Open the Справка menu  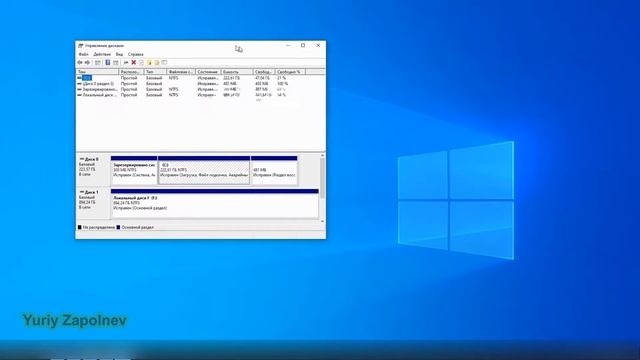click(x=136, y=54)
